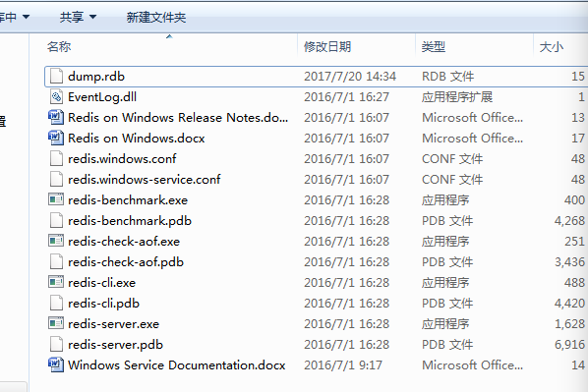Viewport: 588px width, 392px height.
Task: Select the redis-cli.pdb file name
Action: click(x=103, y=304)
